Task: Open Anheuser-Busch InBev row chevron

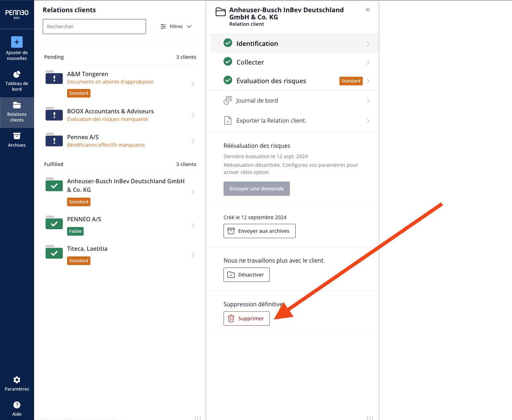Action: pos(193,192)
